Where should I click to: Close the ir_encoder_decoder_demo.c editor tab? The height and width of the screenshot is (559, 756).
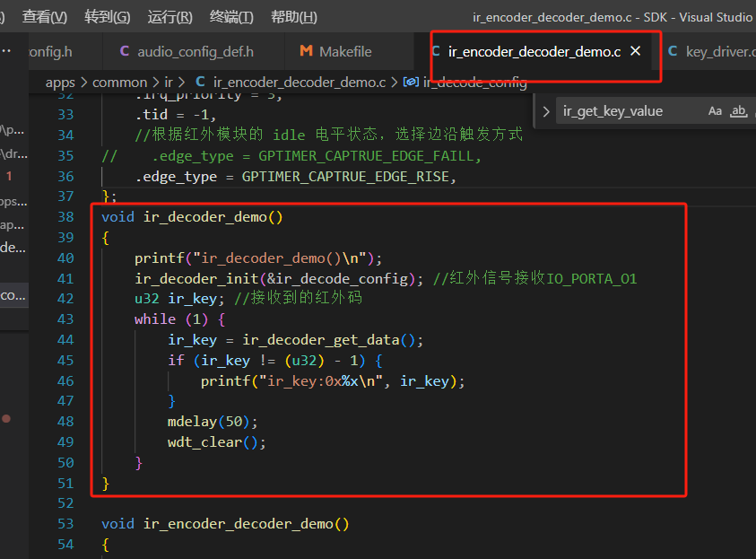636,50
